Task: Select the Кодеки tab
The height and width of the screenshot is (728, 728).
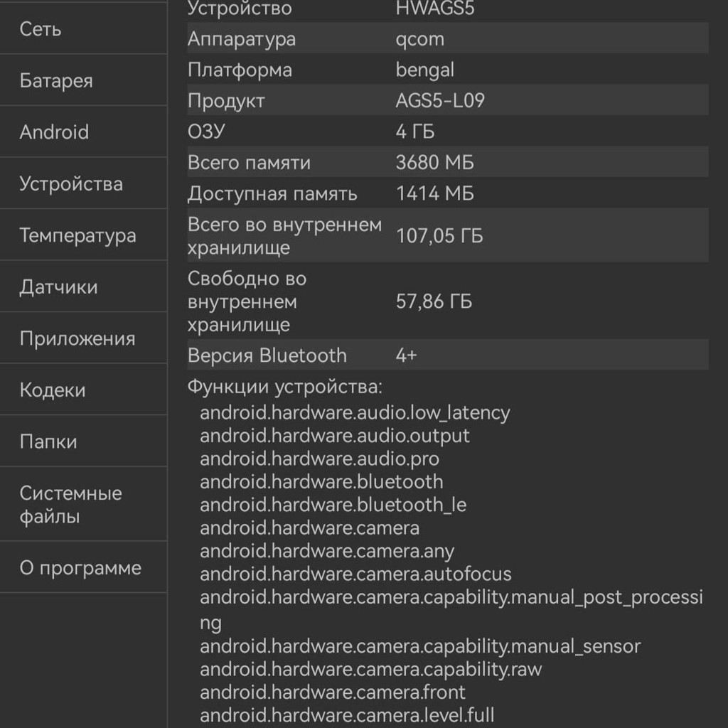Action: click(x=84, y=390)
